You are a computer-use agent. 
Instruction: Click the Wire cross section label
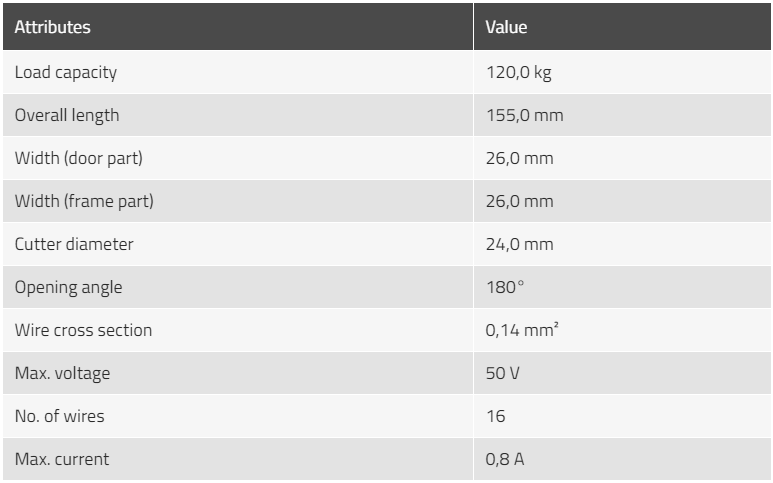(83, 330)
